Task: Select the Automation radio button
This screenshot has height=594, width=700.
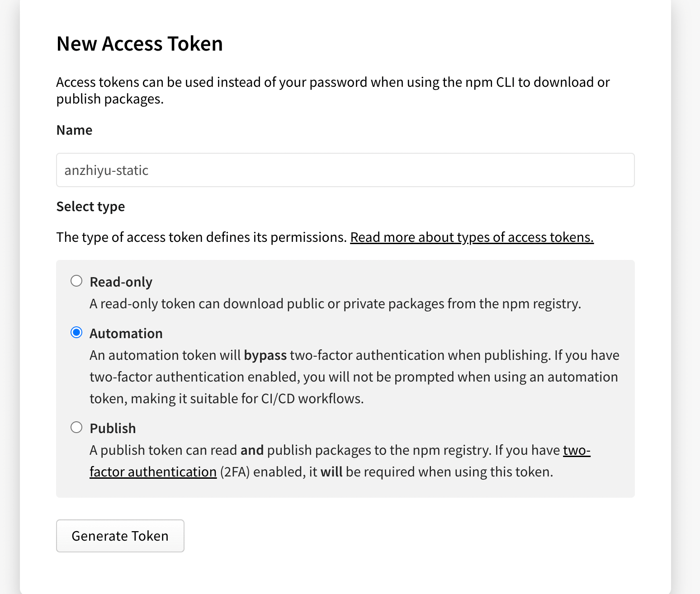Action: [76, 333]
